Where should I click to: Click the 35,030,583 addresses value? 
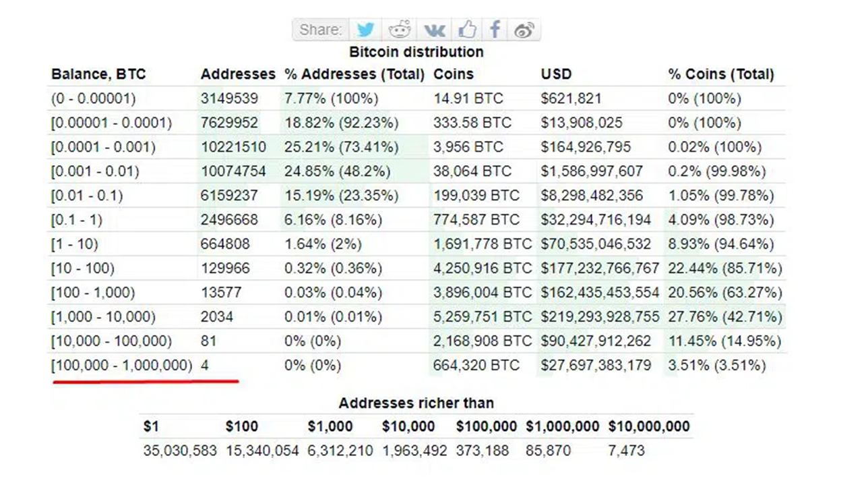point(180,451)
